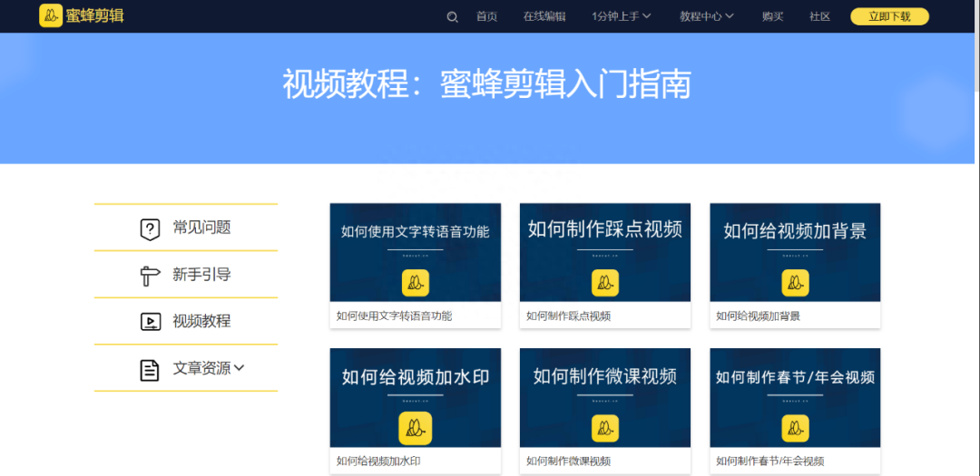
Task: Click 如何制作踩点视频 video thumbnail title
Action: coord(605,229)
